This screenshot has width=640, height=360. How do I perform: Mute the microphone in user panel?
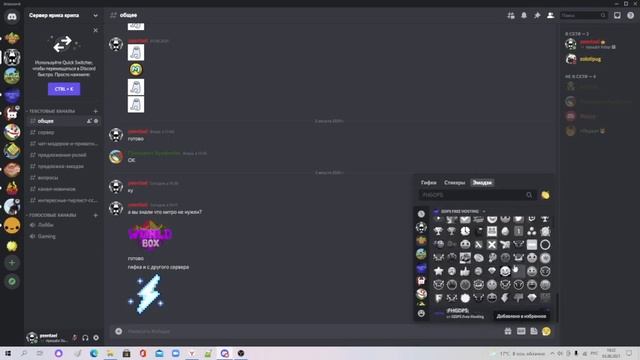(x=74, y=338)
